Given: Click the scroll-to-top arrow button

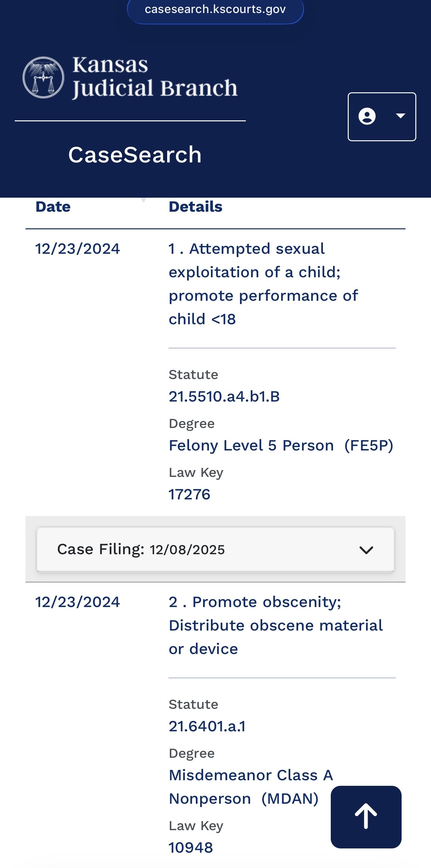Looking at the screenshot, I should click(366, 817).
